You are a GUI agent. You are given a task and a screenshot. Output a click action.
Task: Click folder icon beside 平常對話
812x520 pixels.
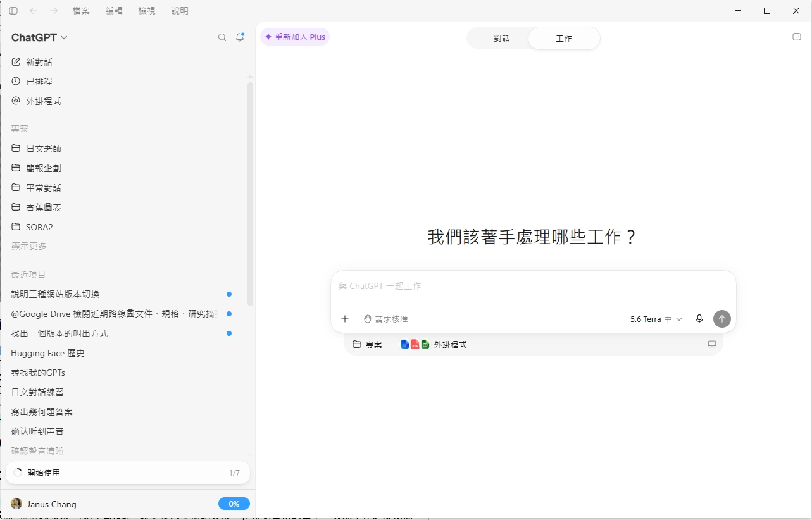click(x=16, y=188)
